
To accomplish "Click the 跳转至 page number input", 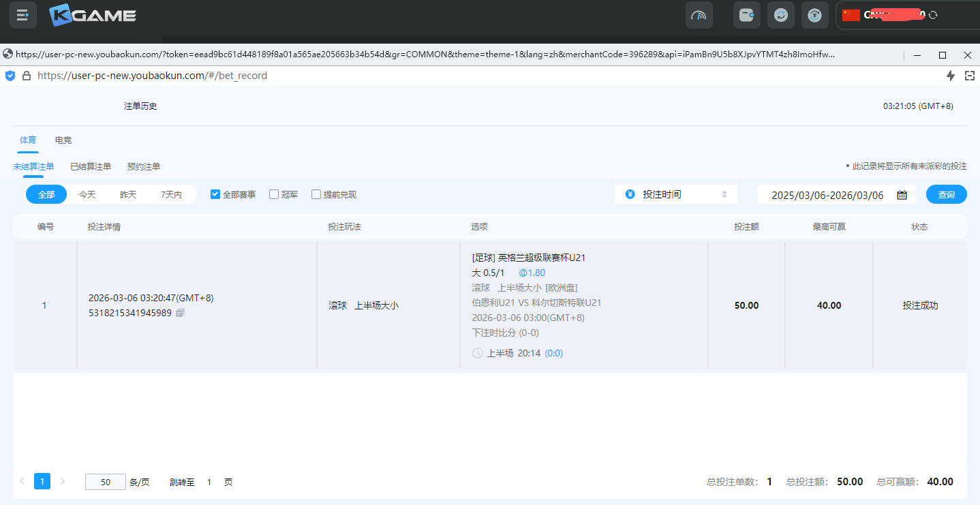I will click(x=209, y=482).
